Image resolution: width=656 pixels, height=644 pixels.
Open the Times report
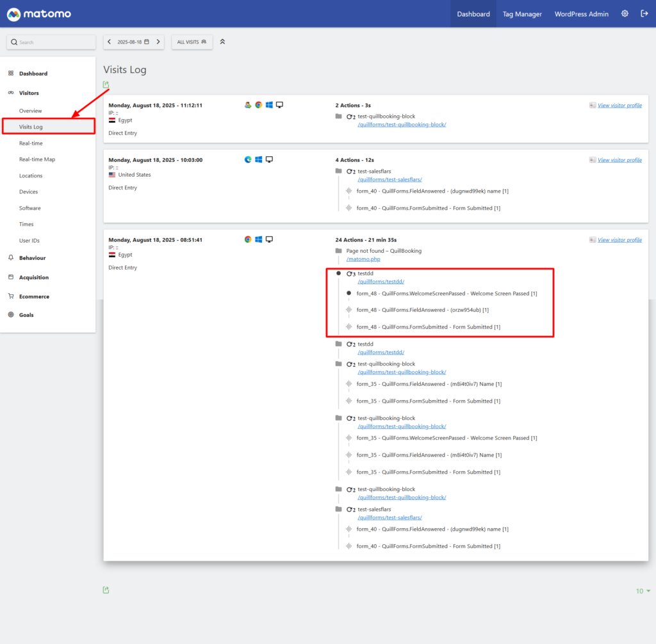tap(26, 224)
